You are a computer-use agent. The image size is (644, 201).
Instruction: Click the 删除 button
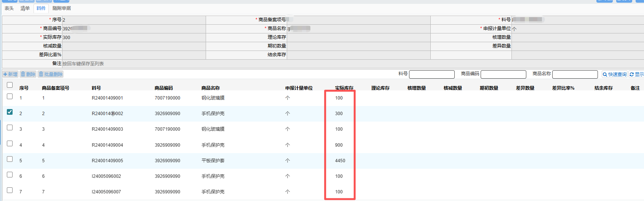pos(28,74)
